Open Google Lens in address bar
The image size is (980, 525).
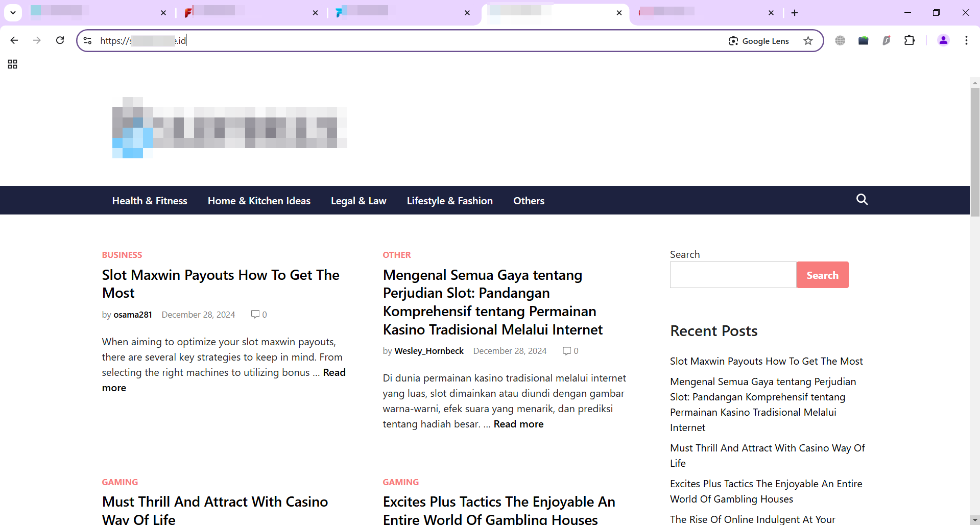(758, 41)
